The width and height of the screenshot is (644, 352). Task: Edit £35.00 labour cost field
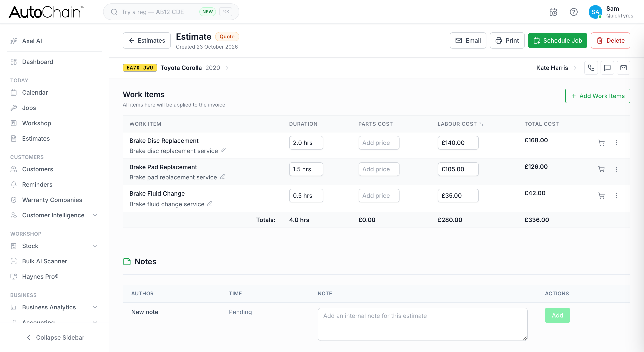click(x=458, y=196)
